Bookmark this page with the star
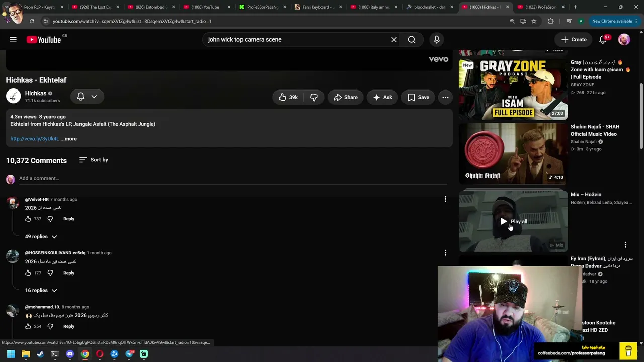The height and width of the screenshot is (362, 644). tap(534, 21)
